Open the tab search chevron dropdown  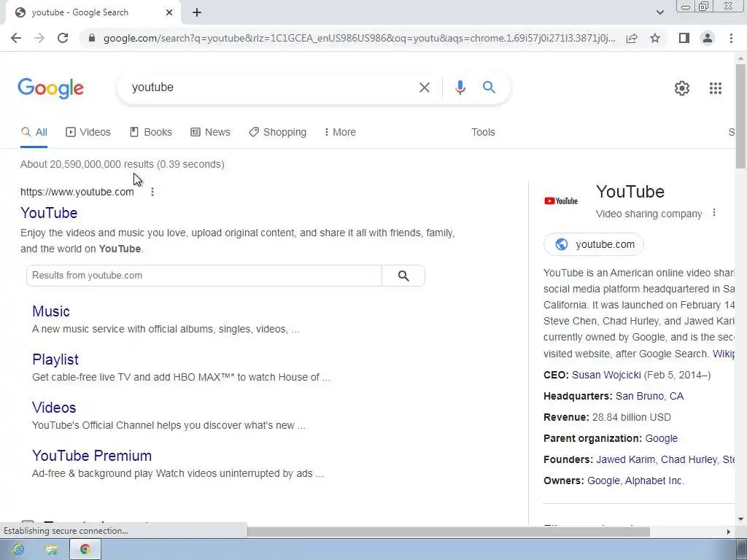pyautogui.click(x=659, y=12)
